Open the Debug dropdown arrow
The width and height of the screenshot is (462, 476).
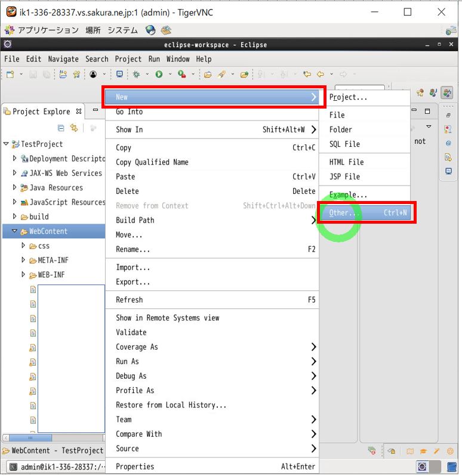[x=147, y=74]
